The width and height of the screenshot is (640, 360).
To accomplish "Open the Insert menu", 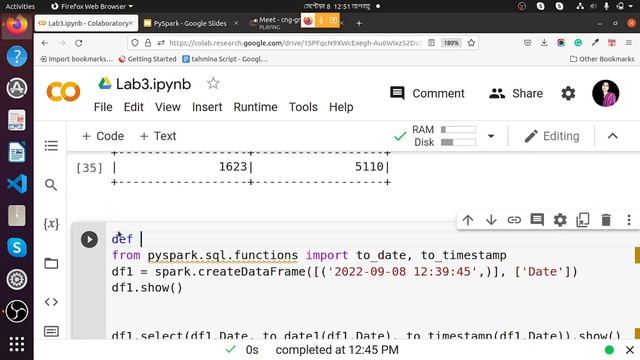I will tap(207, 107).
